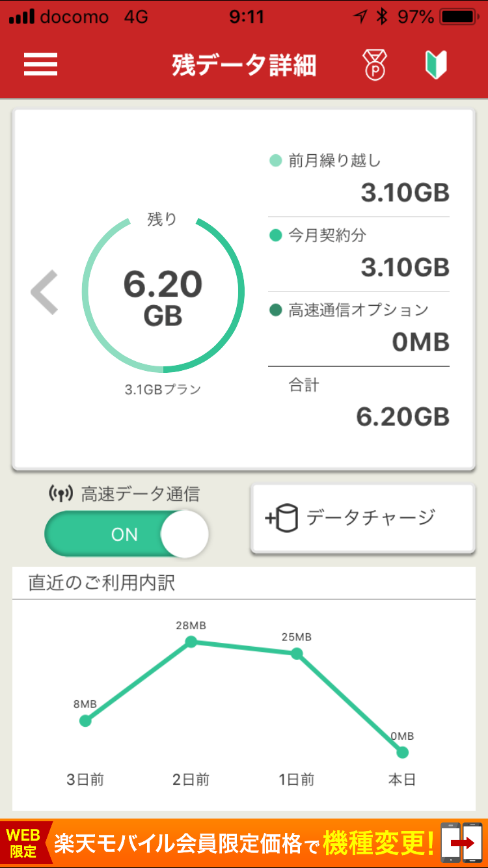The width and height of the screenshot is (488, 868).
Task: Open the beginner guide leaf icon
Action: (435, 65)
